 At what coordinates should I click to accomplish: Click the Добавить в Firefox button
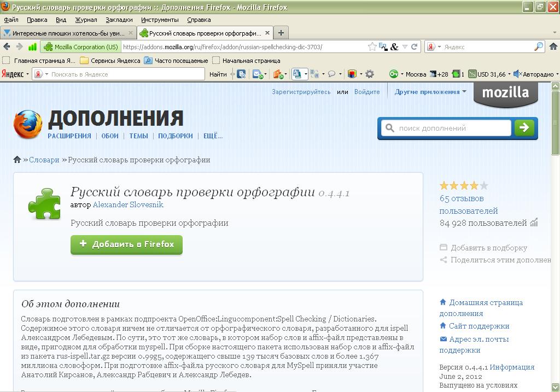click(x=126, y=244)
